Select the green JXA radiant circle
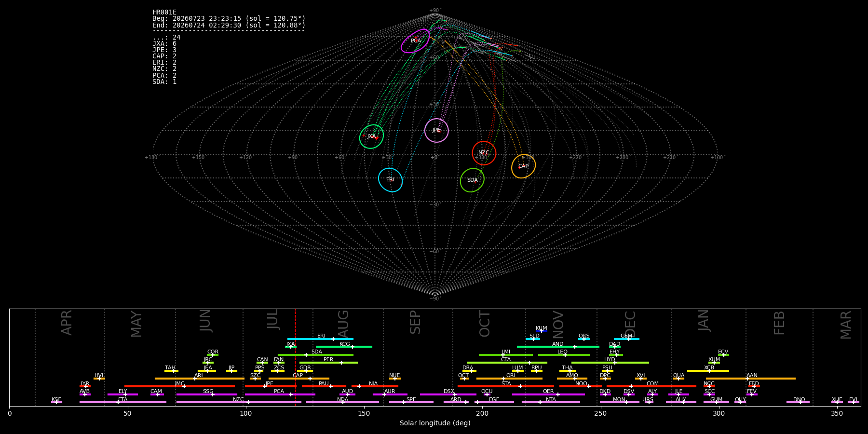868x434 pixels. pyautogui.click(x=371, y=136)
